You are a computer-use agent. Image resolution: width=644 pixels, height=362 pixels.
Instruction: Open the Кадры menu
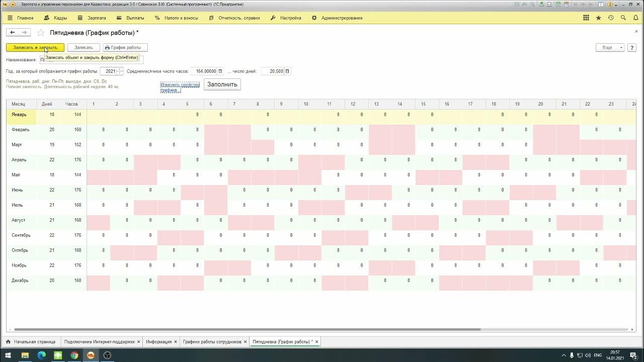56,18
